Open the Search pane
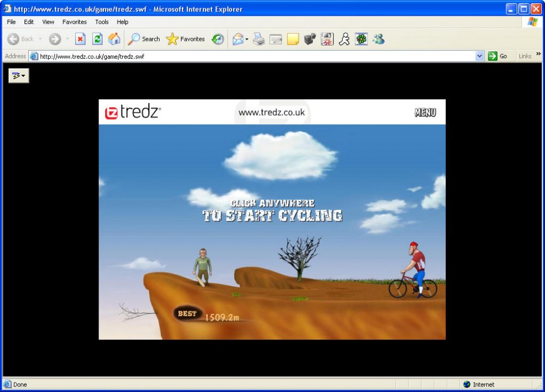 click(x=143, y=39)
